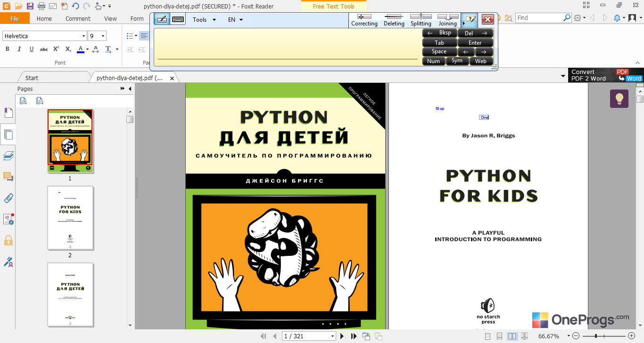The height and width of the screenshot is (343, 644).
Task: Open the Attachments paperclip panel
Action: pyautogui.click(x=8, y=198)
